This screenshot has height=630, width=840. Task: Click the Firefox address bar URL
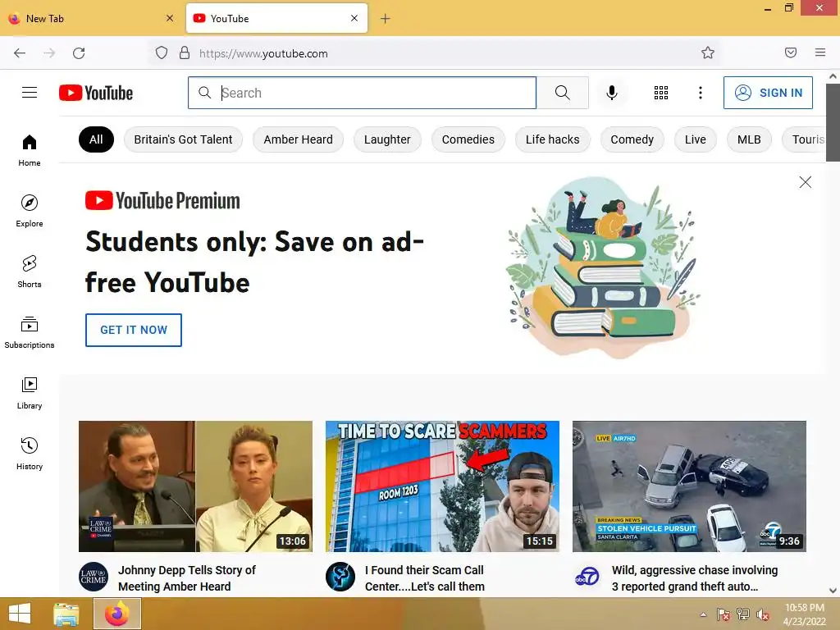[263, 53]
